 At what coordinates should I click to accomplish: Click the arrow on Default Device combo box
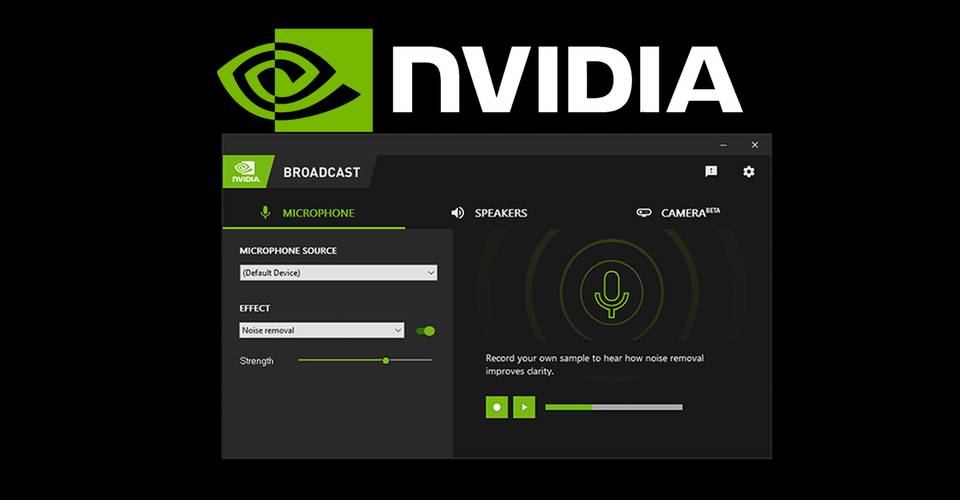430,273
